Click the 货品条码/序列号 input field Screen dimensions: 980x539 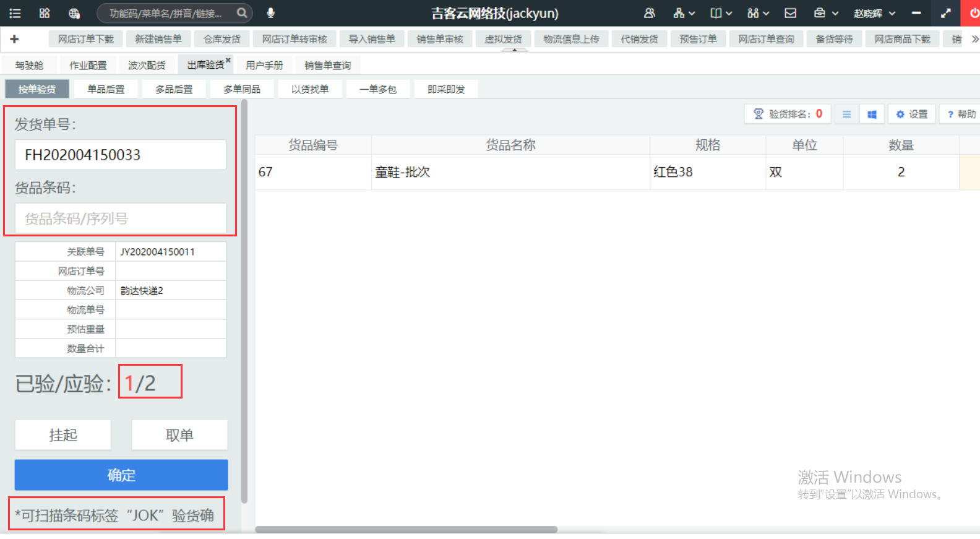(121, 218)
